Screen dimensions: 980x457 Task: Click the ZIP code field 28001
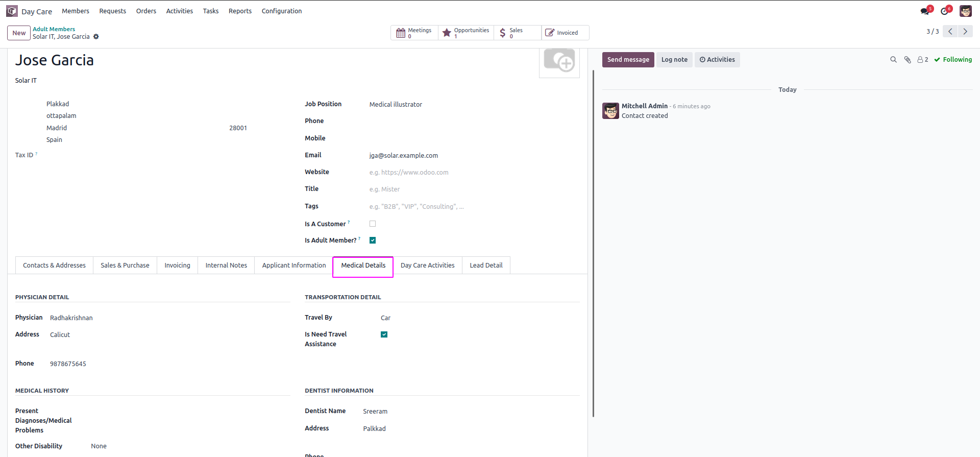238,128
